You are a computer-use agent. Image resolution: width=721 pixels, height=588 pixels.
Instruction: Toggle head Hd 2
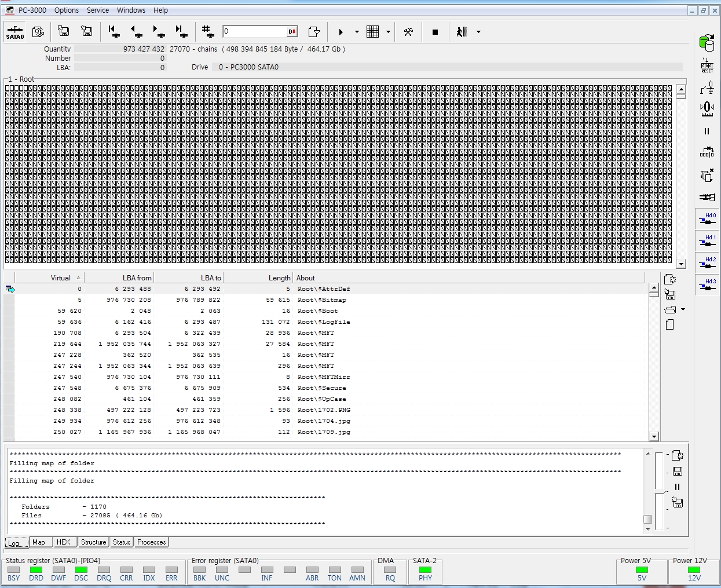[707, 262]
